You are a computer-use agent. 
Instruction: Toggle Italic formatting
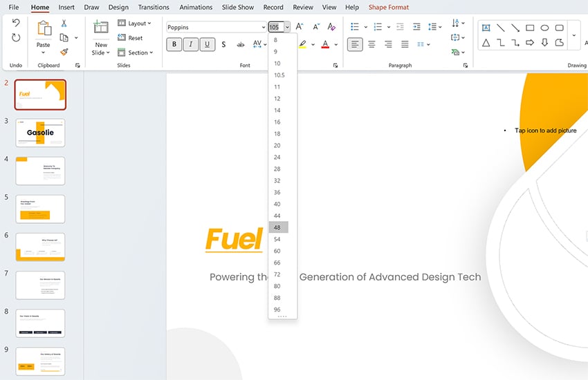(191, 44)
